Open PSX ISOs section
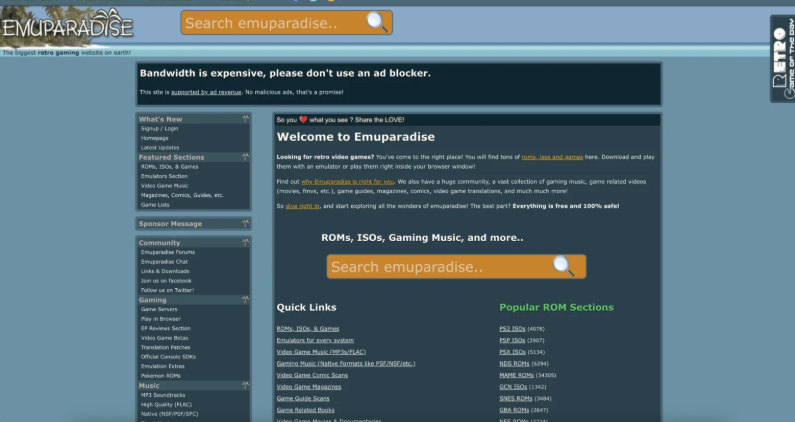795x422 pixels. (x=512, y=352)
